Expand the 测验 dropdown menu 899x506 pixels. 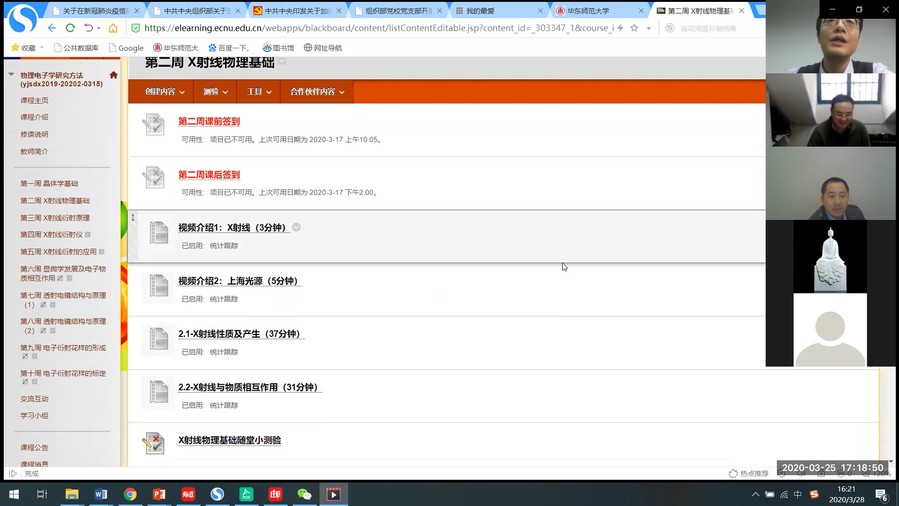coord(216,92)
